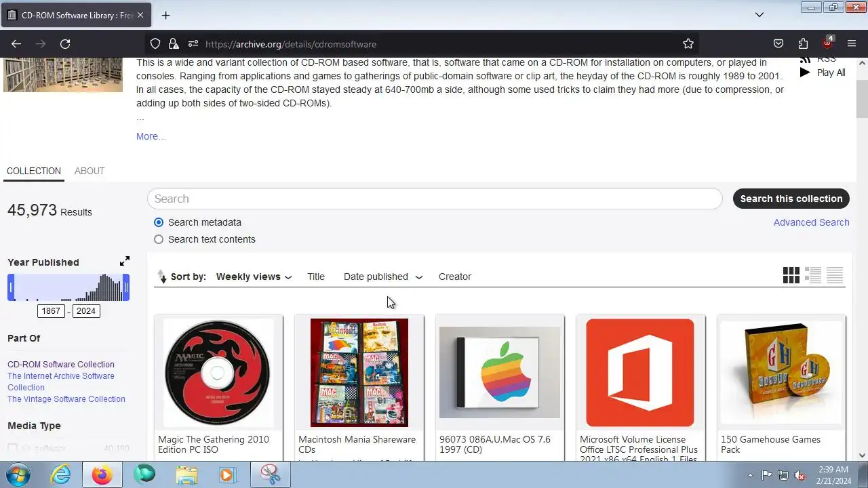The image size is (868, 488).
Task: Click the left year range slider handle
Action: [11, 287]
